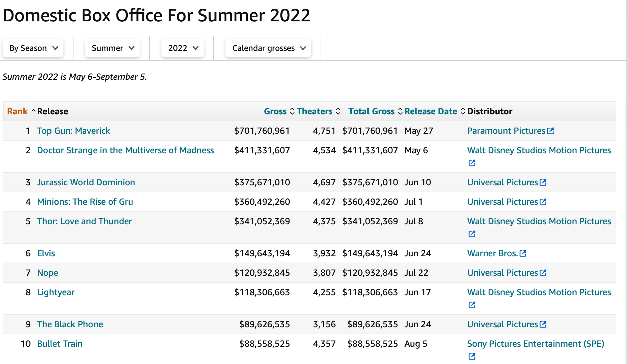The image size is (628, 364).
Task: Expand the Calendar grosses dropdown
Action: pyautogui.click(x=268, y=48)
